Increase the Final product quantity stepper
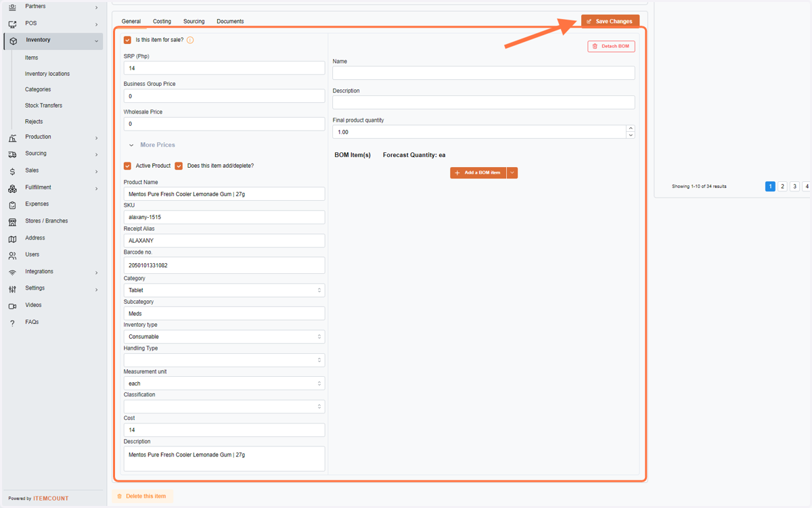 631,129
